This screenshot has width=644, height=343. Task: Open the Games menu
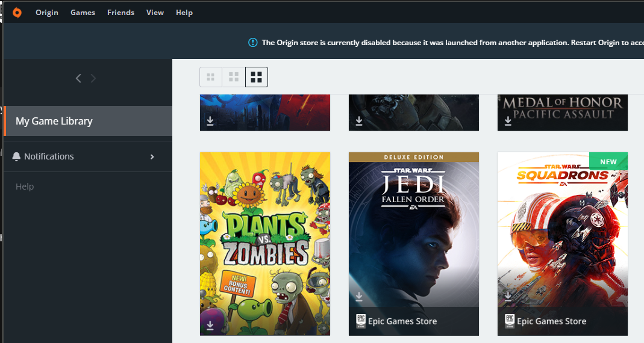[x=83, y=13]
